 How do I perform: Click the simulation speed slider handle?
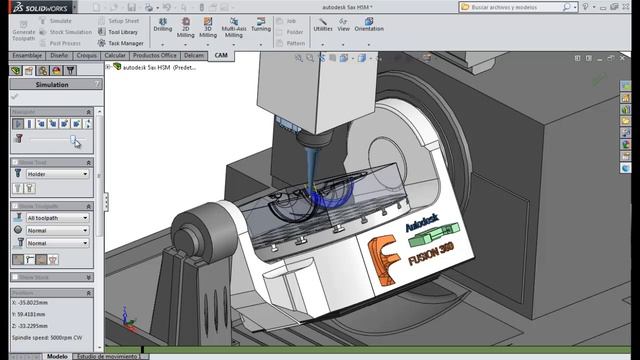click(73, 140)
